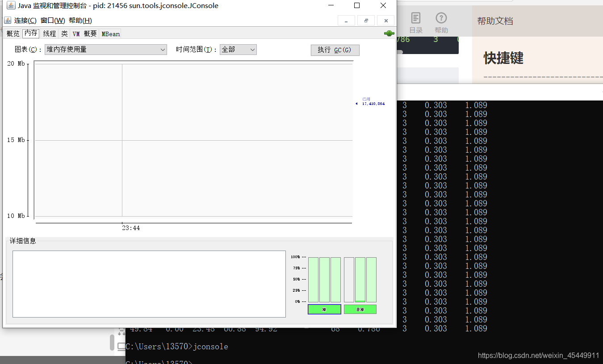Select the green 堆 heap pool button
The height and width of the screenshot is (364, 603).
click(324, 309)
